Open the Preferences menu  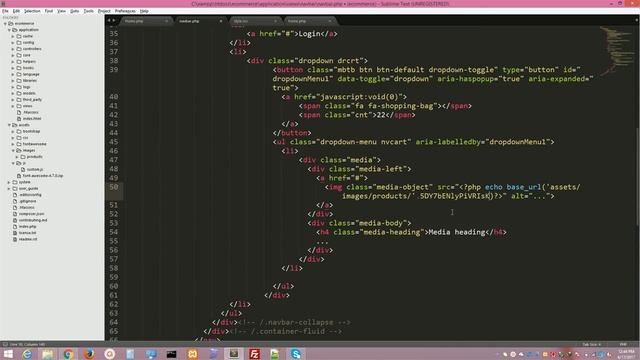coord(125,11)
